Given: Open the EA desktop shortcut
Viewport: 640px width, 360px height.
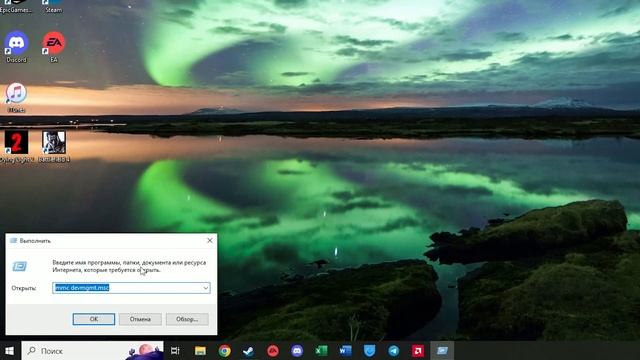Looking at the screenshot, I should tap(54, 47).
